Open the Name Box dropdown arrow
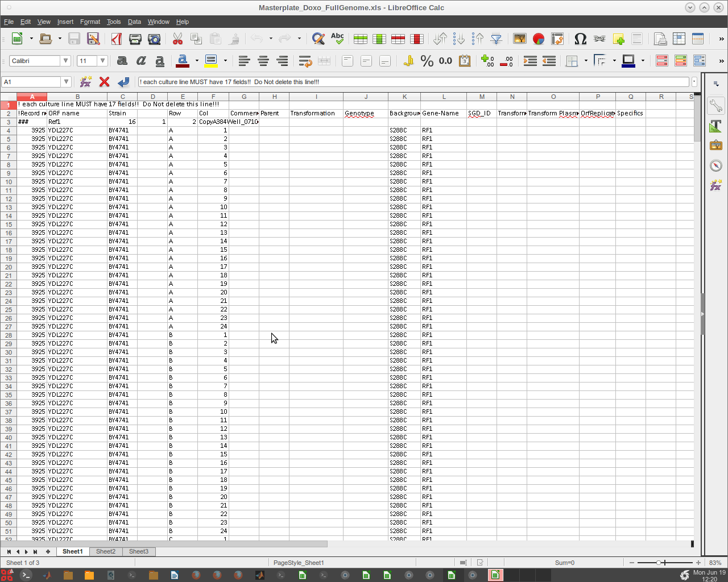This screenshot has height=582, width=728. click(66, 82)
